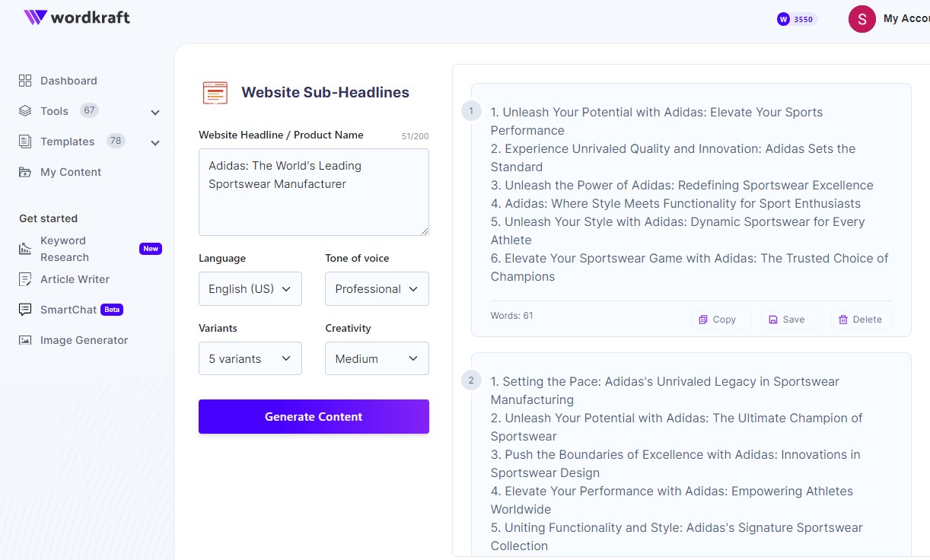This screenshot has height=560, width=930.
Task: Change the Tone of voice selection
Action: pos(377,288)
